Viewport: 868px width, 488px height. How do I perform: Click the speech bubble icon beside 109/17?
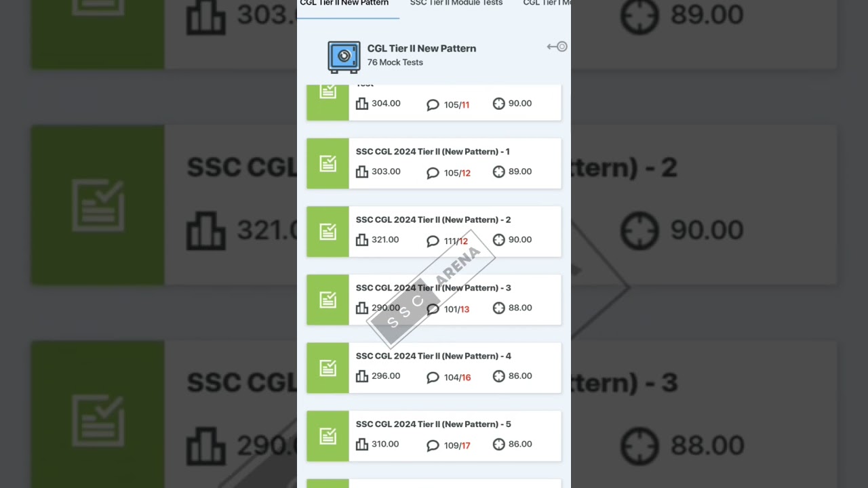[433, 445]
